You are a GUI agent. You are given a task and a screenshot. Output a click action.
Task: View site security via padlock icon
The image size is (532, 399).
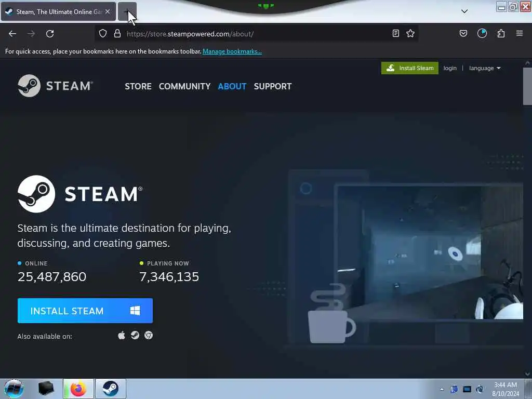tap(117, 34)
